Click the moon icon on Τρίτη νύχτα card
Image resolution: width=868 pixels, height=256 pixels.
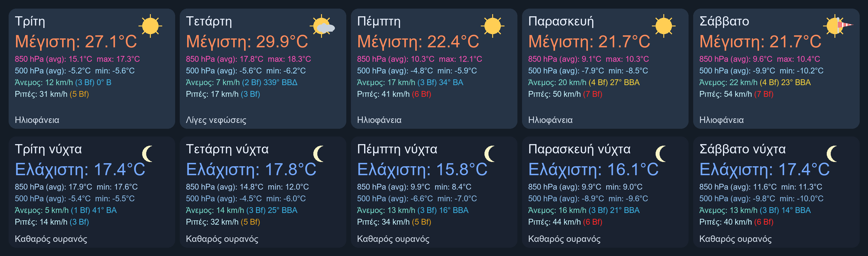point(147,154)
